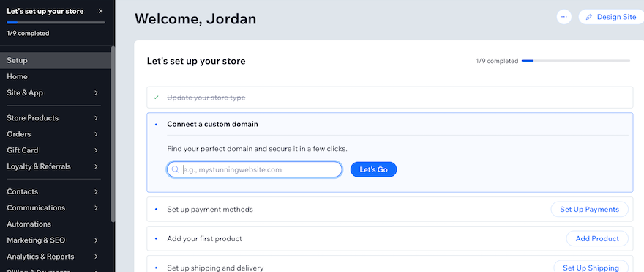Screen dimensions: 644x272
Task: Click the Let's set up your store panel heading
Action: pyautogui.click(x=196, y=62)
